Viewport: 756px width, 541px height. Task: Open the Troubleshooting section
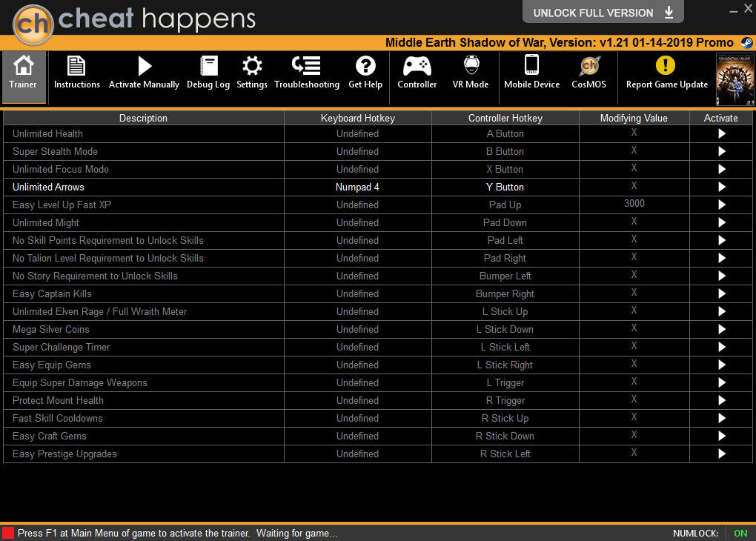pyautogui.click(x=307, y=73)
